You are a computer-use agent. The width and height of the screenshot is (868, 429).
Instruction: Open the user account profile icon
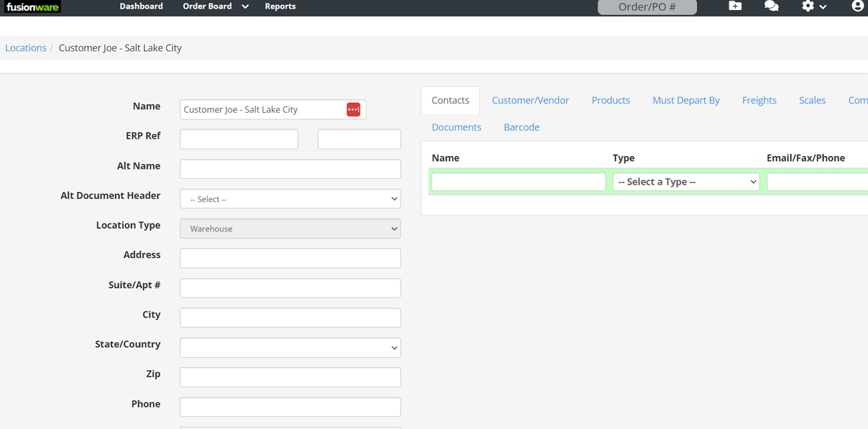coord(857,6)
